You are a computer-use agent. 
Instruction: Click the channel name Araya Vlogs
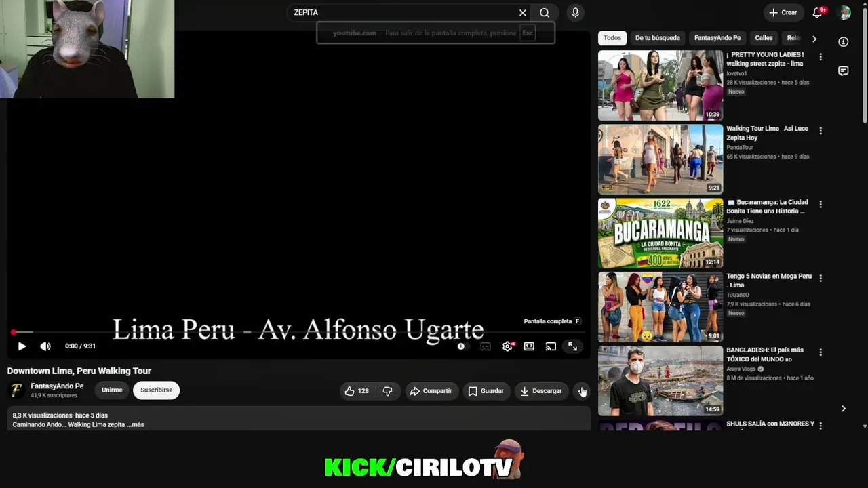[741, 369]
